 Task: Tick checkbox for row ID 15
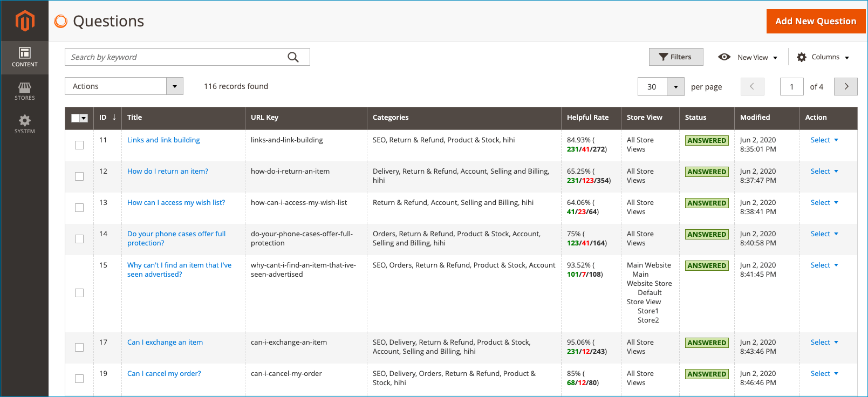tap(79, 293)
